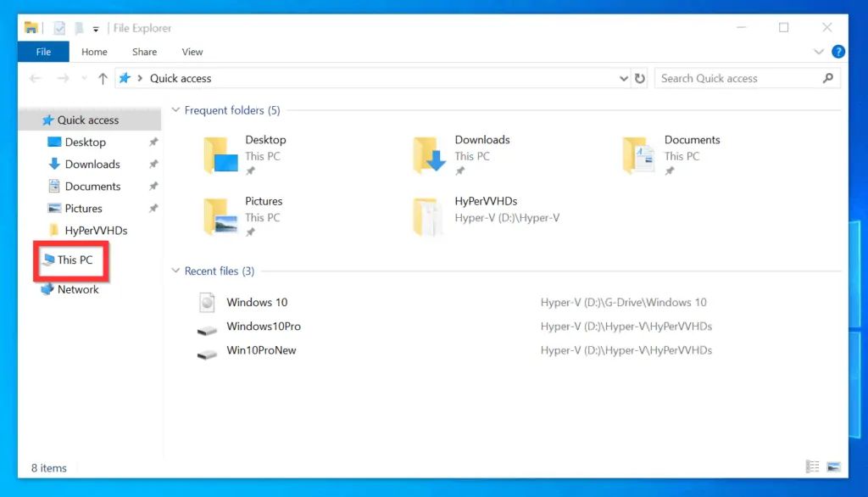This screenshot has height=497, width=868.
Task: Click the Refresh icon beside address bar
Action: [640, 78]
